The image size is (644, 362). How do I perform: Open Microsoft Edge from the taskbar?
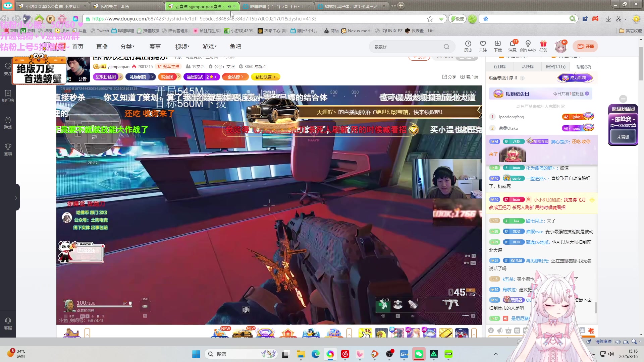pyautogui.click(x=315, y=354)
